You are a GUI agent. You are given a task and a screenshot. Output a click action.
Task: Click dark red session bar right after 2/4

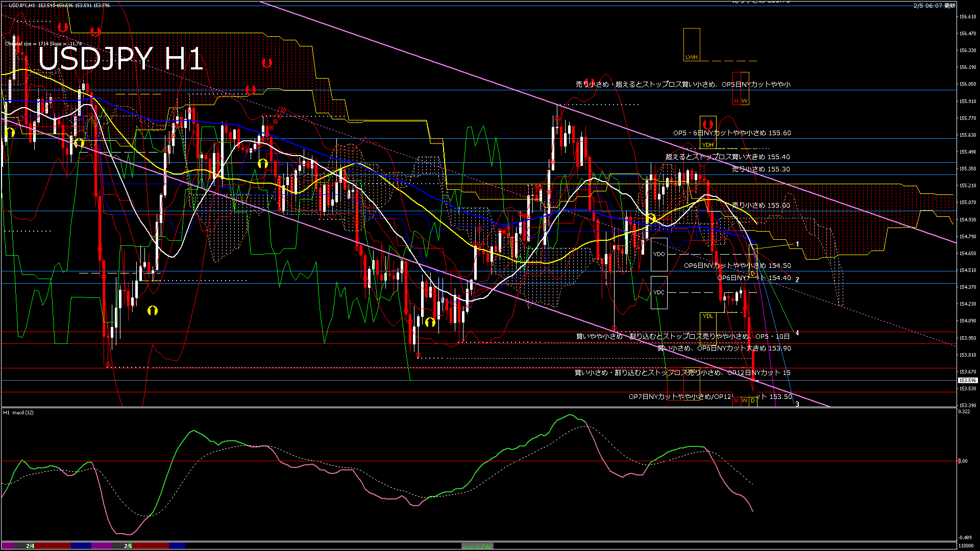53,546
